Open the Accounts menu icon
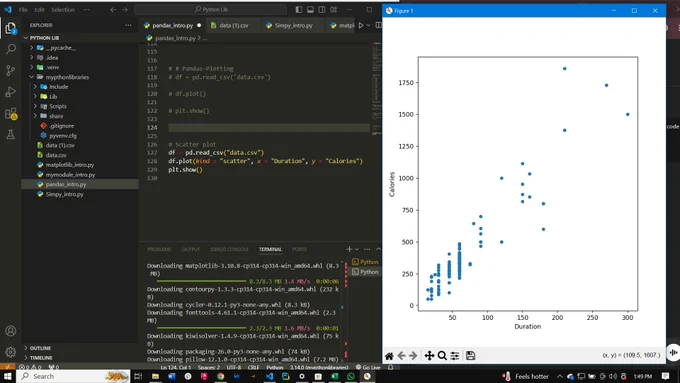 10,331
